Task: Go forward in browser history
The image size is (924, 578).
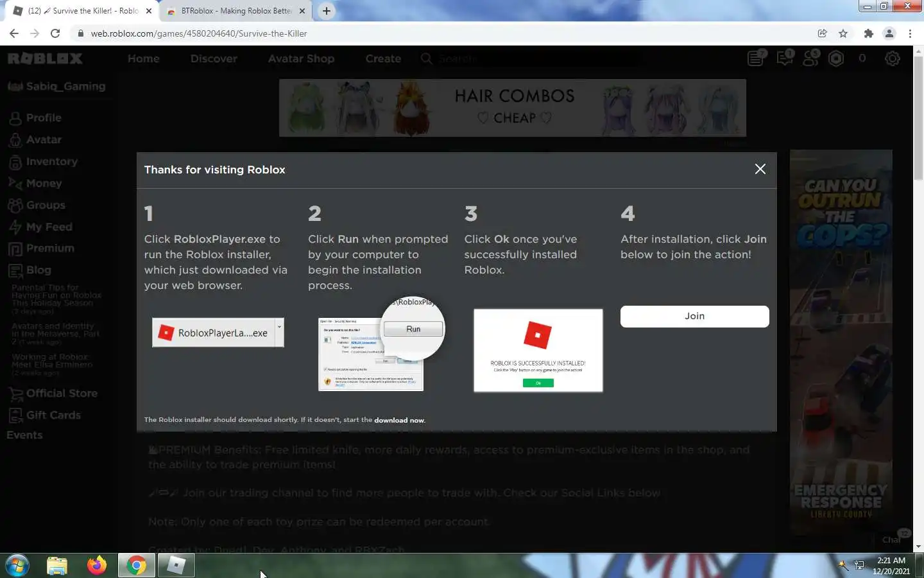Action: (35, 33)
